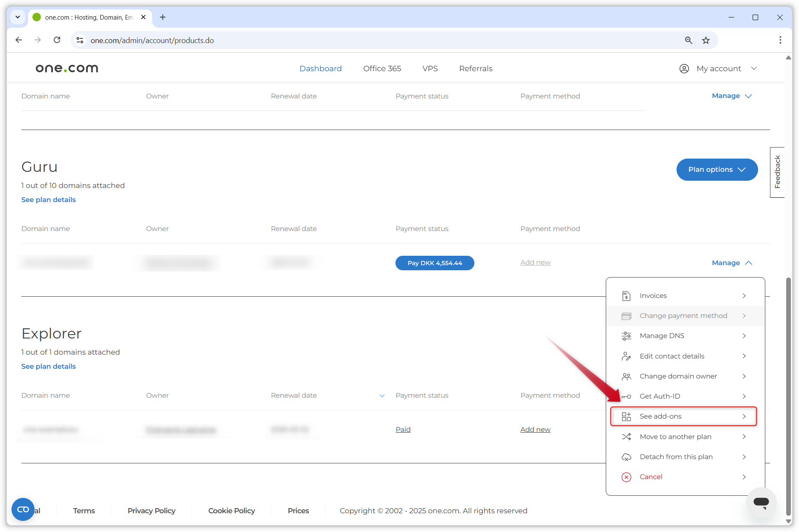Select the Manage DNS sliders icon
The width and height of the screenshot is (799, 532).
(626, 335)
